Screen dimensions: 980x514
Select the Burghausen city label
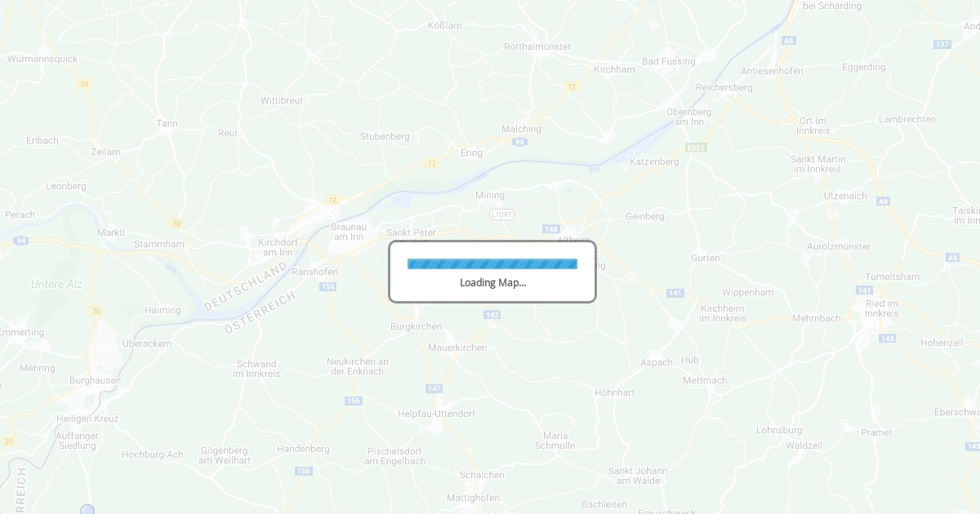pos(95,380)
